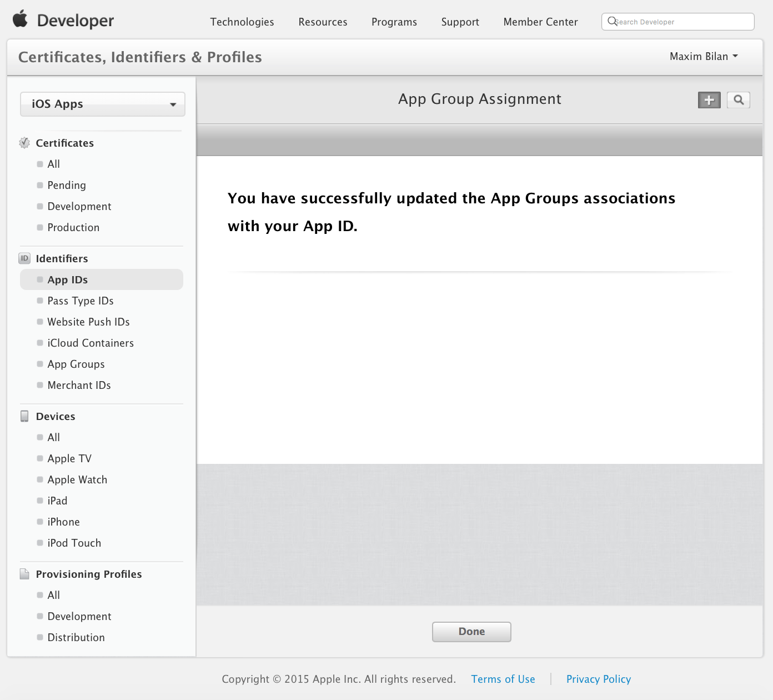The height and width of the screenshot is (700, 773).
Task: Click the magnifier icon in App Group Assignment header
Action: point(739,100)
